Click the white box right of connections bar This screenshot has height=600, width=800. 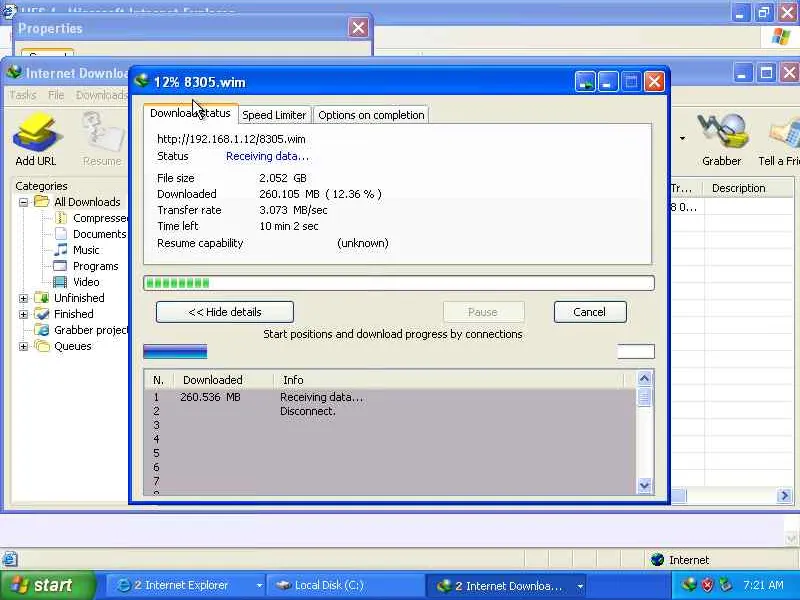click(x=636, y=352)
